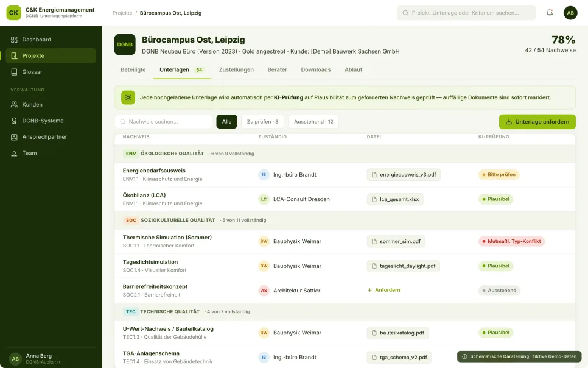Image resolution: width=588 pixels, height=368 pixels.
Task: Click the file icon of tageslicht_daylight.pdf
Action: click(x=374, y=266)
